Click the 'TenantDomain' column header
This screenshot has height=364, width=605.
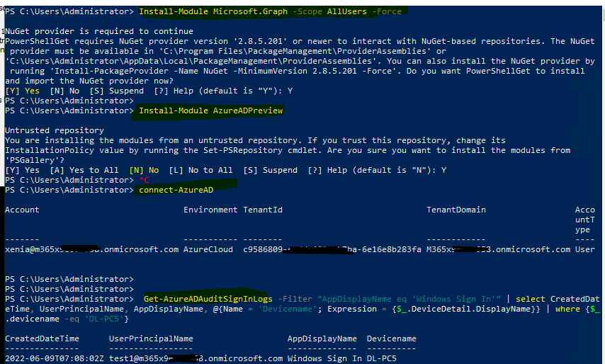[x=456, y=210]
